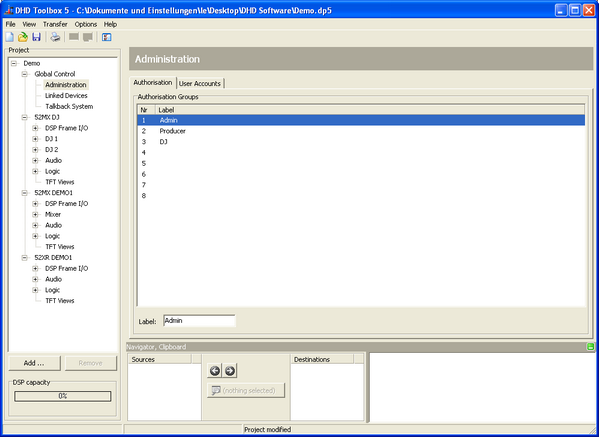Click the Label text input field
Viewport: 599px width, 437px height.
199,321
